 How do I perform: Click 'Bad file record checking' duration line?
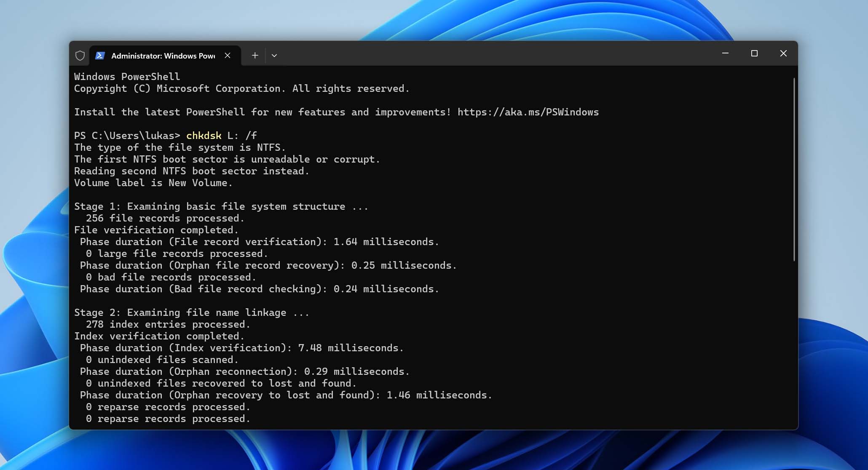[260, 289]
